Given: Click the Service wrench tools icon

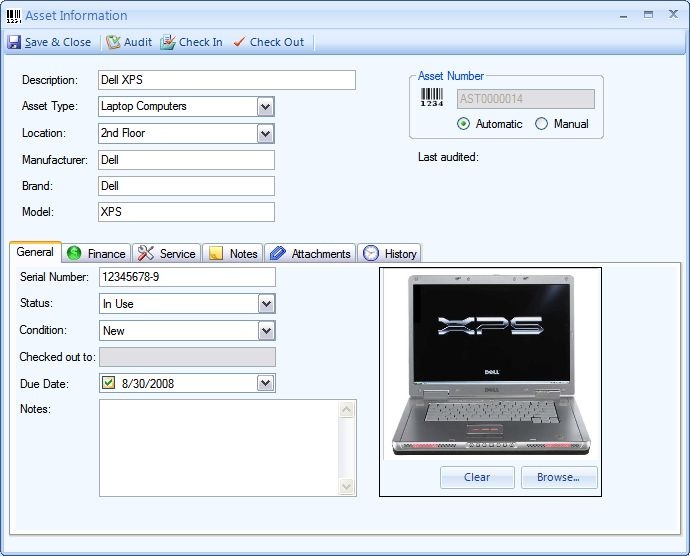Looking at the screenshot, I should 146,253.
